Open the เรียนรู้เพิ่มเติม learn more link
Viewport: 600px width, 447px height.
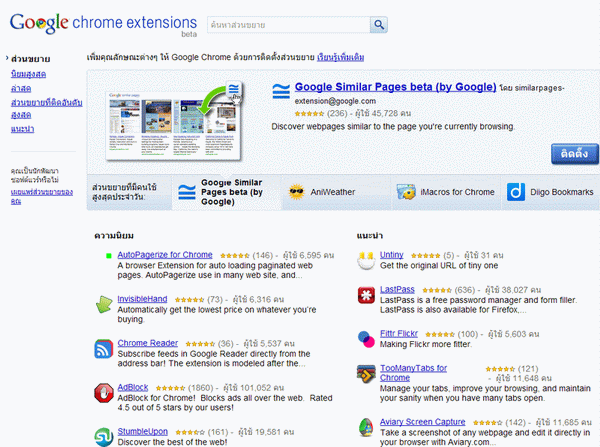click(x=340, y=57)
